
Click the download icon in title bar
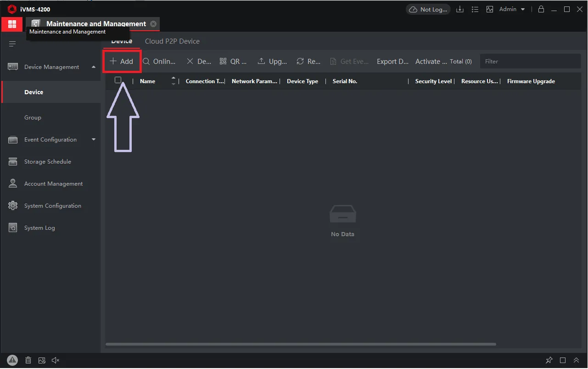(459, 9)
